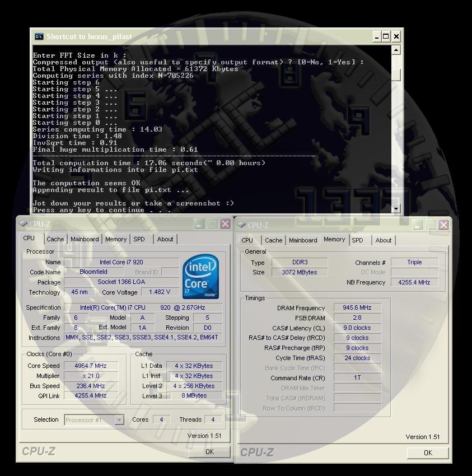Close the left CPU-Z window
Screen dimensions: 472x476
click(225, 224)
